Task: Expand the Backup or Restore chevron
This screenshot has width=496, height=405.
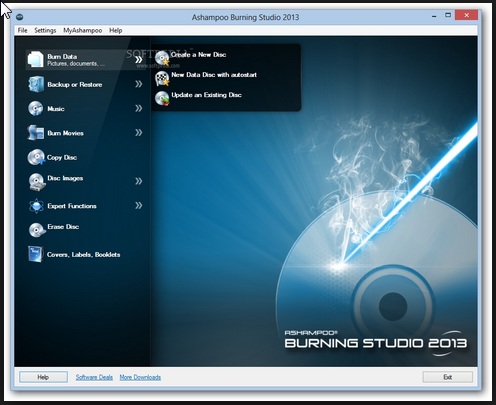Action: click(x=139, y=84)
